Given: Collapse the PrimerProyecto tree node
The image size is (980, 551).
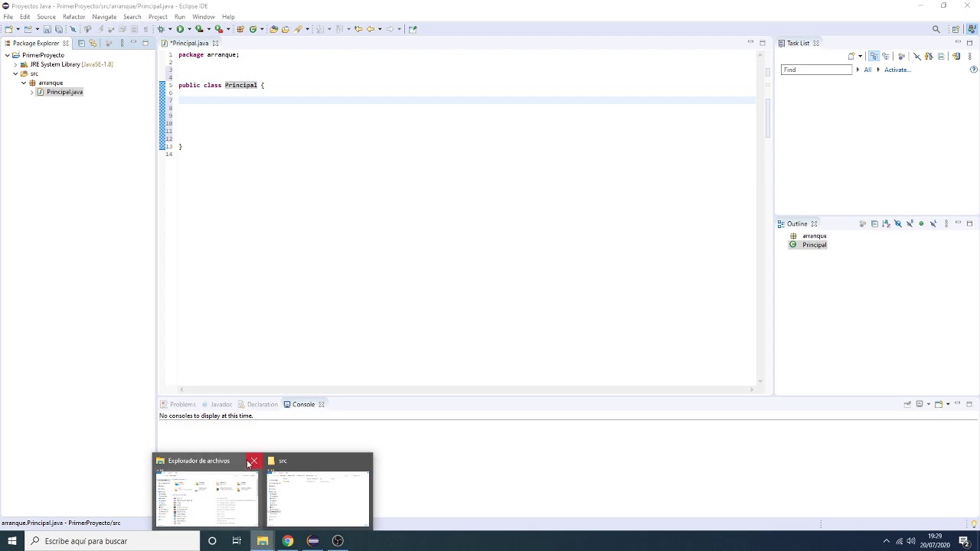Looking at the screenshot, I should click(x=7, y=55).
